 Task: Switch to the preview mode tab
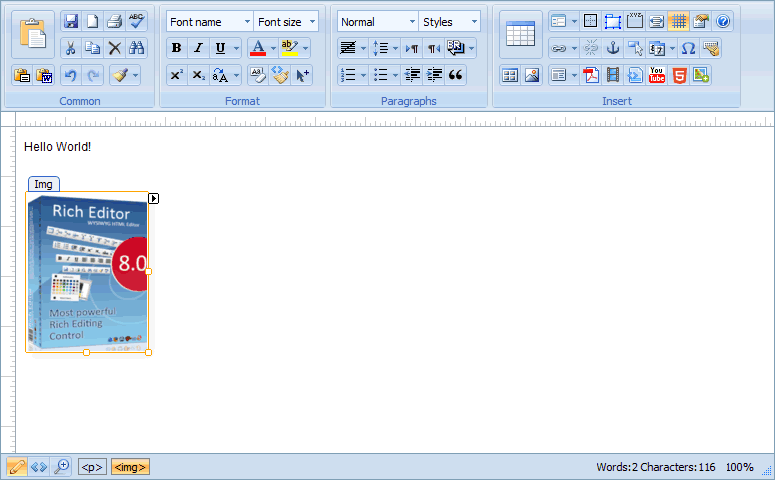(x=62, y=467)
